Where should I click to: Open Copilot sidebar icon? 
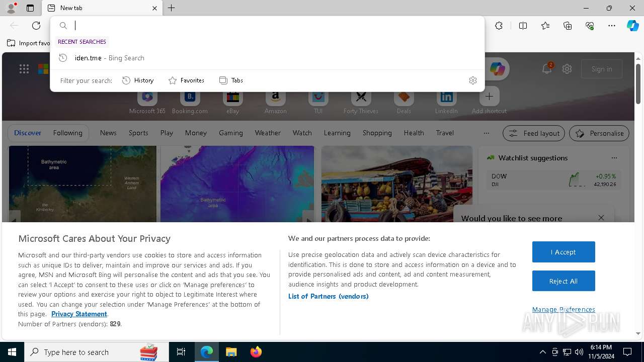click(632, 26)
